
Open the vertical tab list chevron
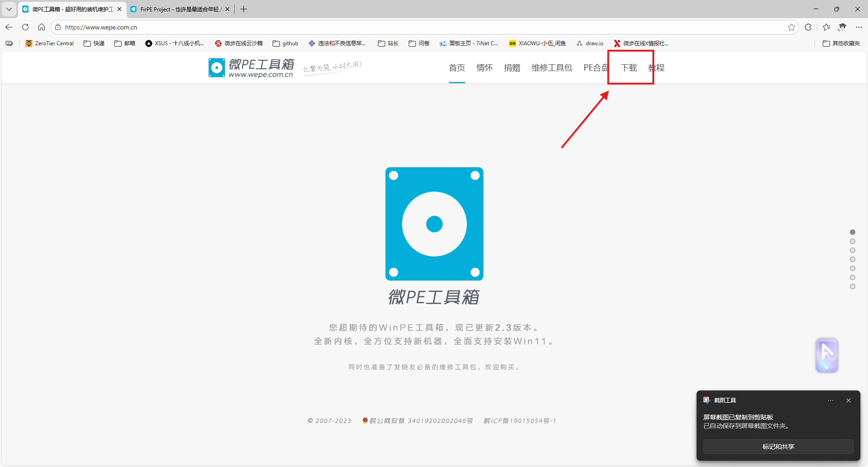pyautogui.click(x=9, y=9)
